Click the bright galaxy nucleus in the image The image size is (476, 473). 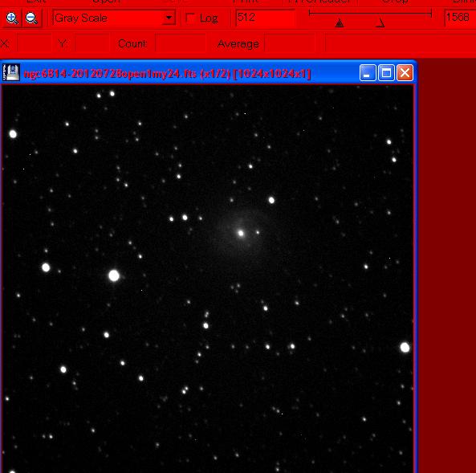pos(241,234)
